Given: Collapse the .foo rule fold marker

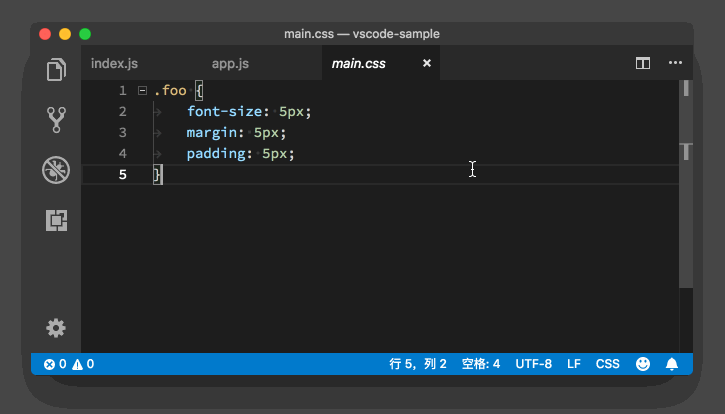Looking at the screenshot, I should pos(142,91).
